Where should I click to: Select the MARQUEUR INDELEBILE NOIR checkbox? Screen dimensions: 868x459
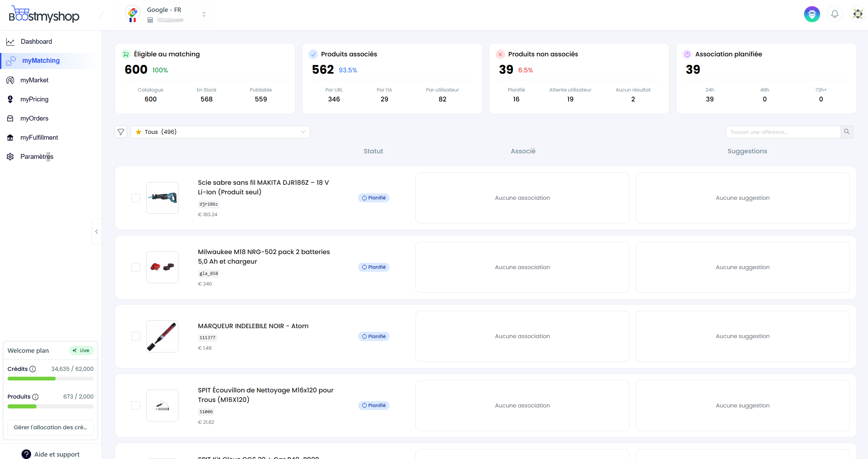(136, 336)
